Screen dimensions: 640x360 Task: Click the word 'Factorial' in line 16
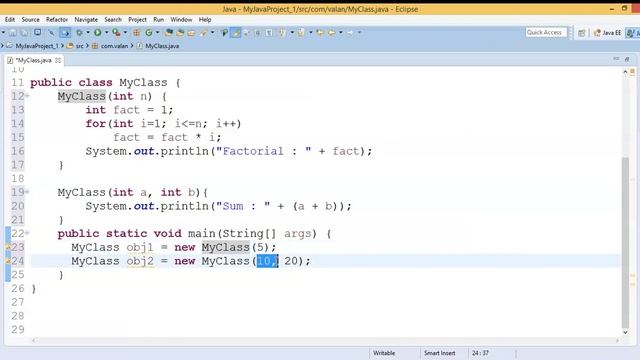click(x=253, y=151)
